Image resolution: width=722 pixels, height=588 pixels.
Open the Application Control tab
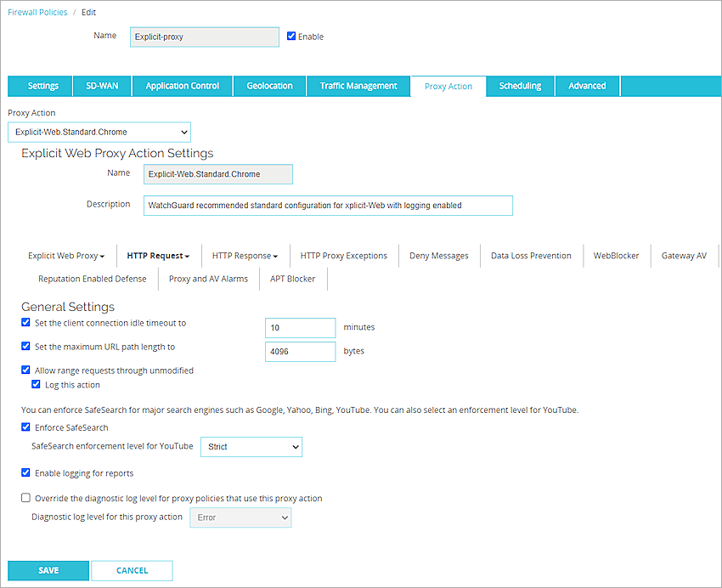pyautogui.click(x=182, y=86)
